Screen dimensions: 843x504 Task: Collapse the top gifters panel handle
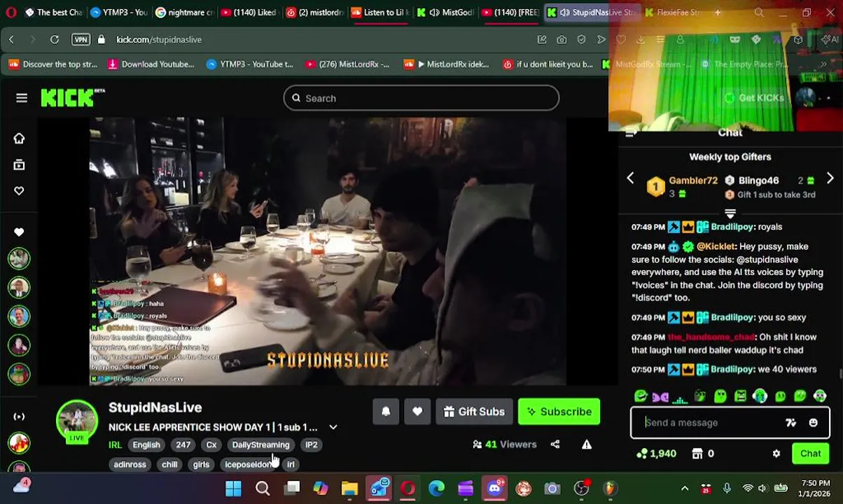(730, 213)
